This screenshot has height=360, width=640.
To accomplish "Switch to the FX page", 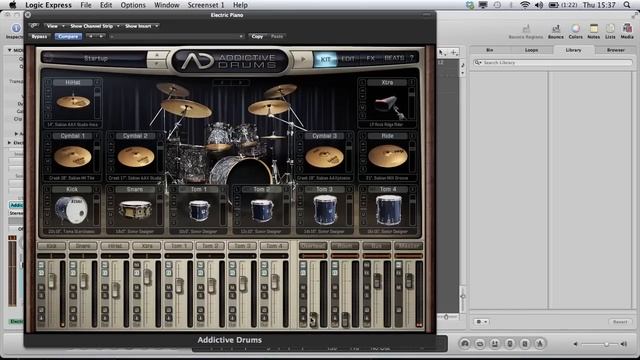I will coord(370,59).
